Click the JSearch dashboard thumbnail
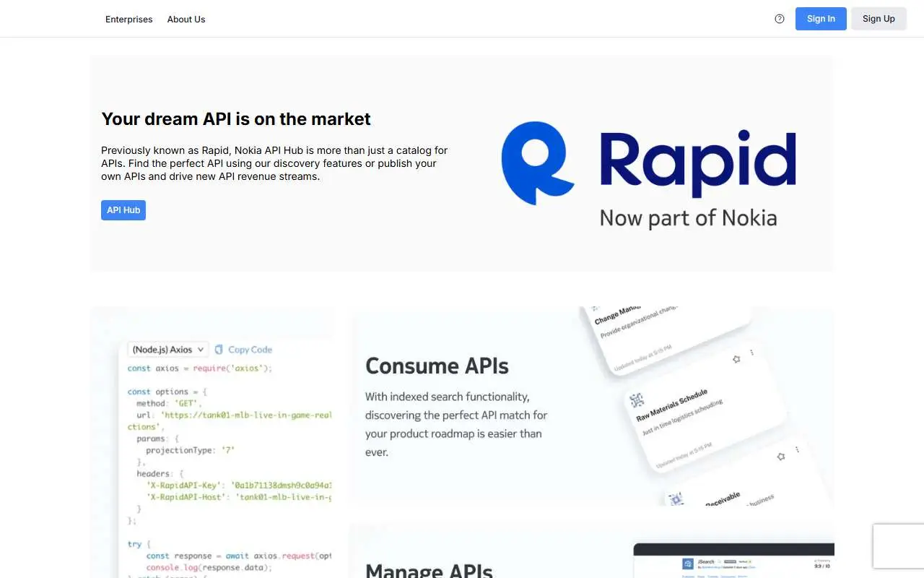The width and height of the screenshot is (924, 578). point(733,561)
